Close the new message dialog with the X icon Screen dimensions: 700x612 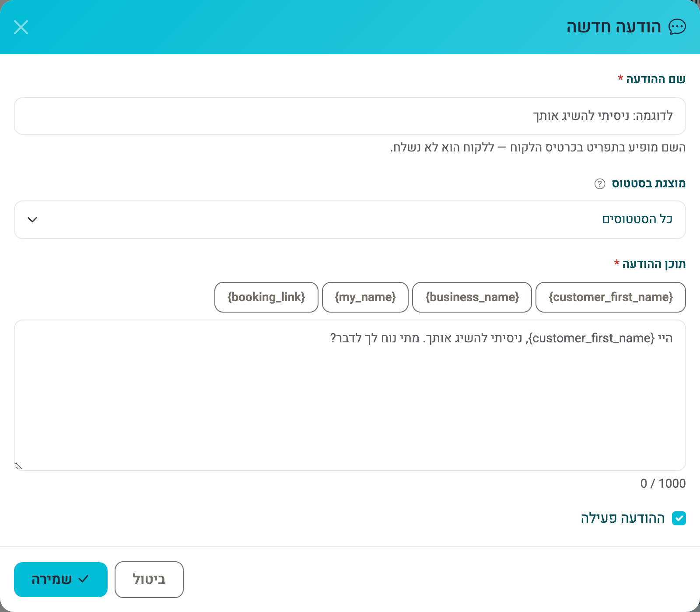pos(21,27)
